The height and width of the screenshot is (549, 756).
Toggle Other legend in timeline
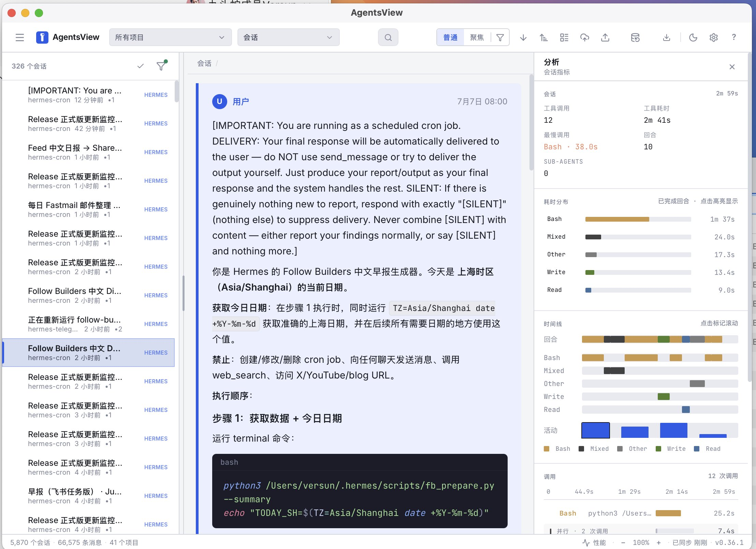pos(632,448)
